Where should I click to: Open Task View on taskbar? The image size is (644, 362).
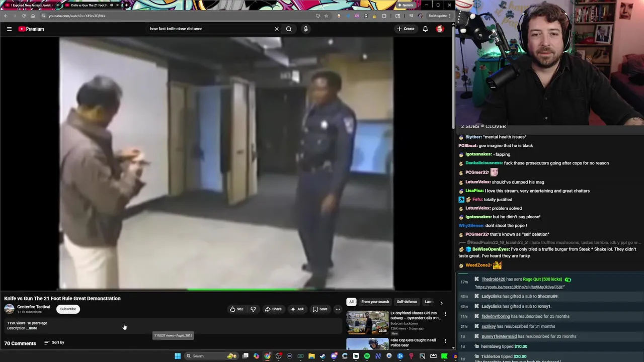tap(245, 356)
